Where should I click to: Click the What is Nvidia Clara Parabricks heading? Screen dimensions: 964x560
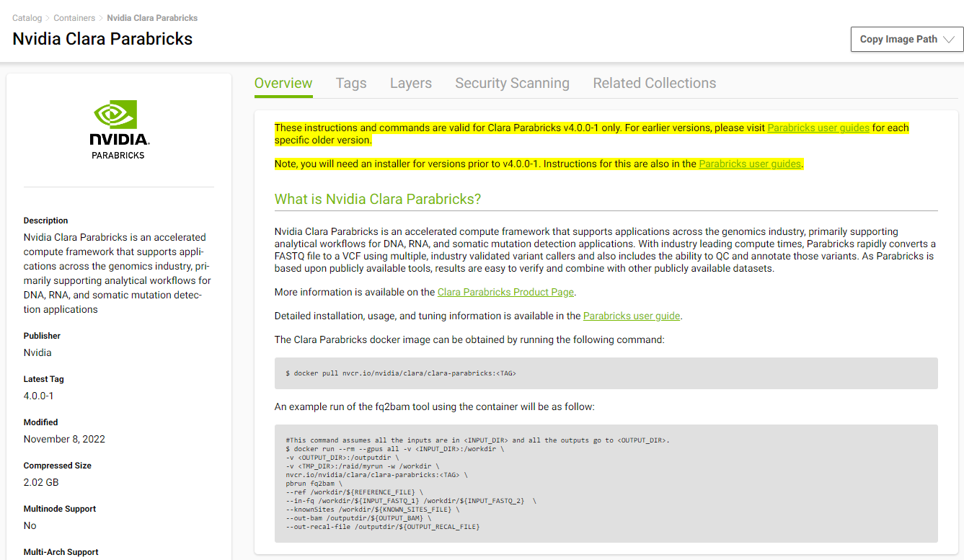pyautogui.click(x=378, y=199)
